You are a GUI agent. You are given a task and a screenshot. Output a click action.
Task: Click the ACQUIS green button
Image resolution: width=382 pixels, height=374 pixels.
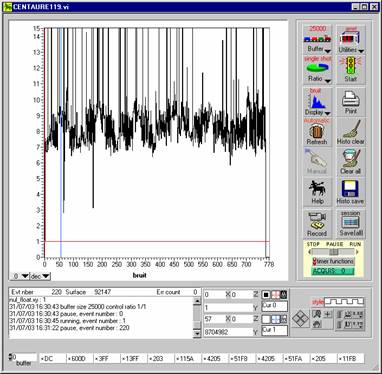[x=333, y=271]
